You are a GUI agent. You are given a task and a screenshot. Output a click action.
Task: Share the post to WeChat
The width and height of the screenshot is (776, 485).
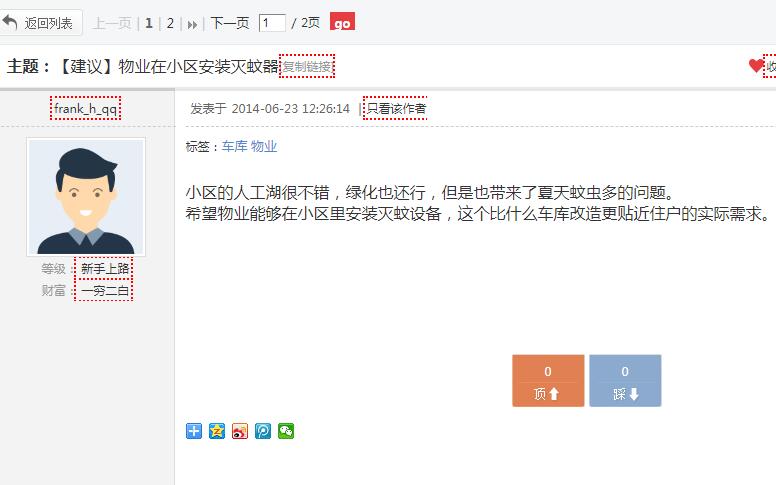point(286,431)
